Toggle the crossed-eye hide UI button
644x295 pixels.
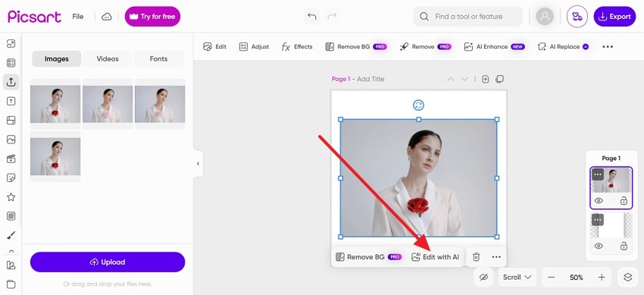coord(484,278)
